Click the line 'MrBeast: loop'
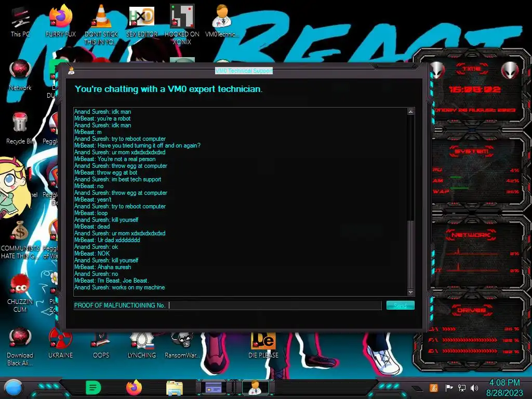532x399 pixels. [x=90, y=213]
